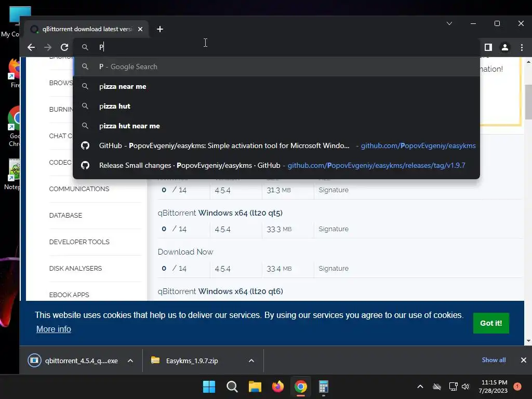Select the Firefox desktop shortcut icon

click(x=14, y=74)
